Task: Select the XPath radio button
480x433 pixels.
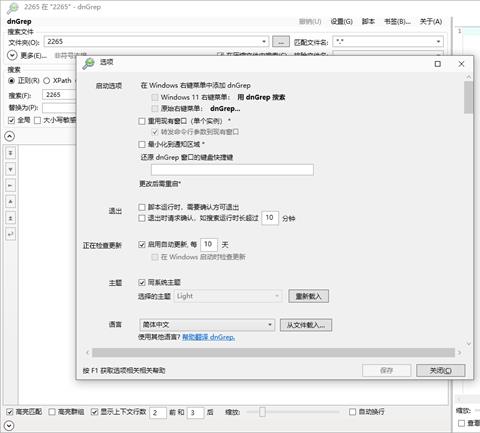Action: click(x=47, y=81)
